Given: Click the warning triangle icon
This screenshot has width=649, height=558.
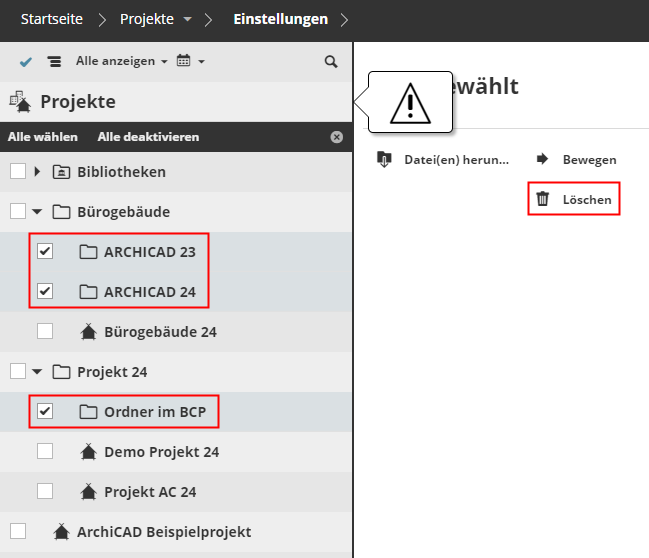Looking at the screenshot, I should click(x=409, y=102).
